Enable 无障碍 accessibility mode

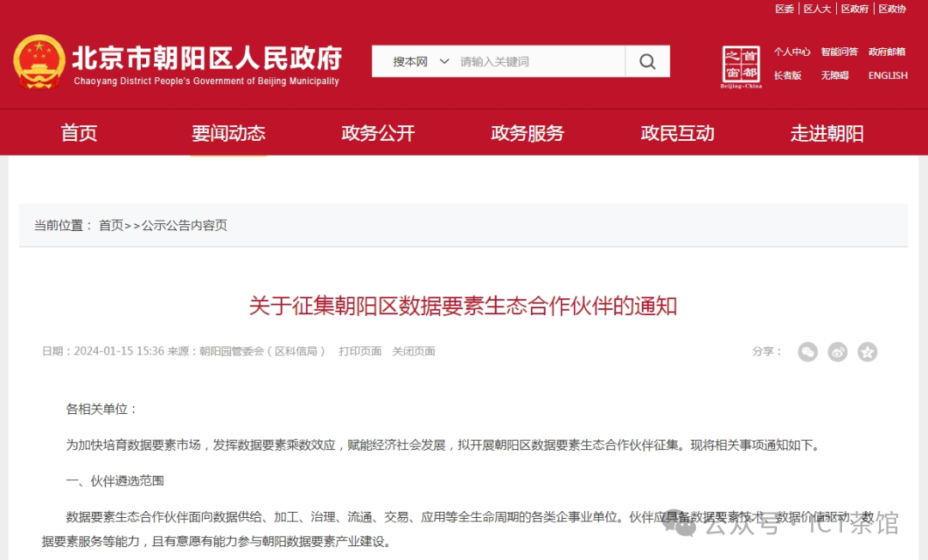click(x=834, y=76)
